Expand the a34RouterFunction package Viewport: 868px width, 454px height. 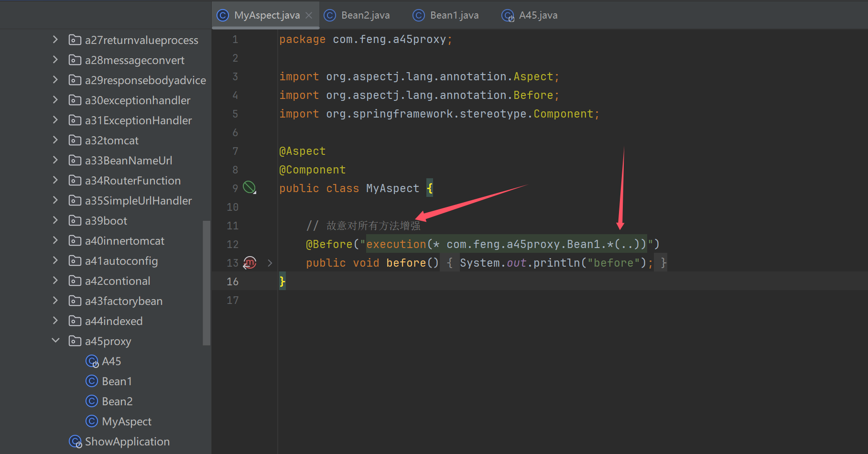pos(55,180)
